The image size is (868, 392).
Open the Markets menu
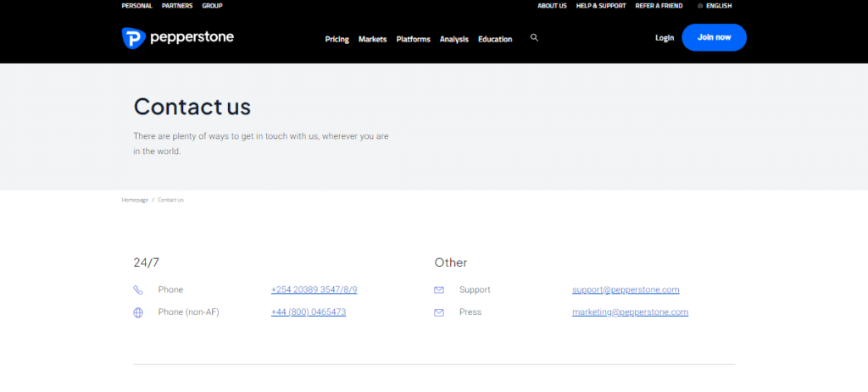point(373,39)
